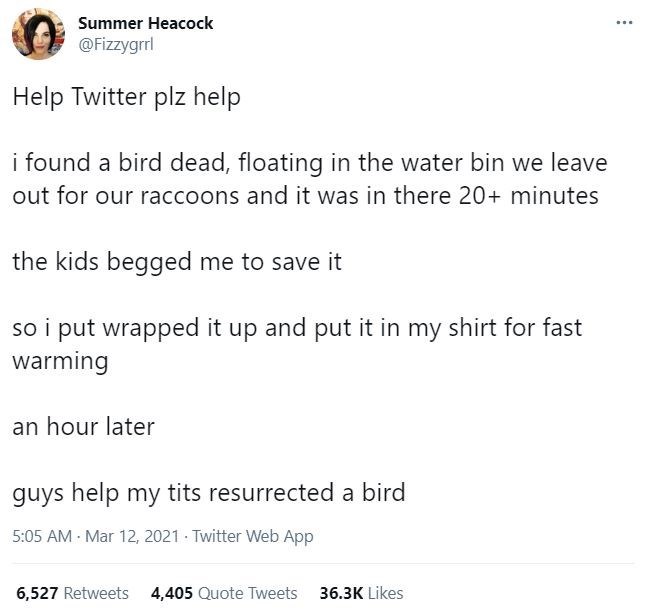Open the three-dot more options menu
The width and height of the screenshot is (645, 613).
coord(624,23)
